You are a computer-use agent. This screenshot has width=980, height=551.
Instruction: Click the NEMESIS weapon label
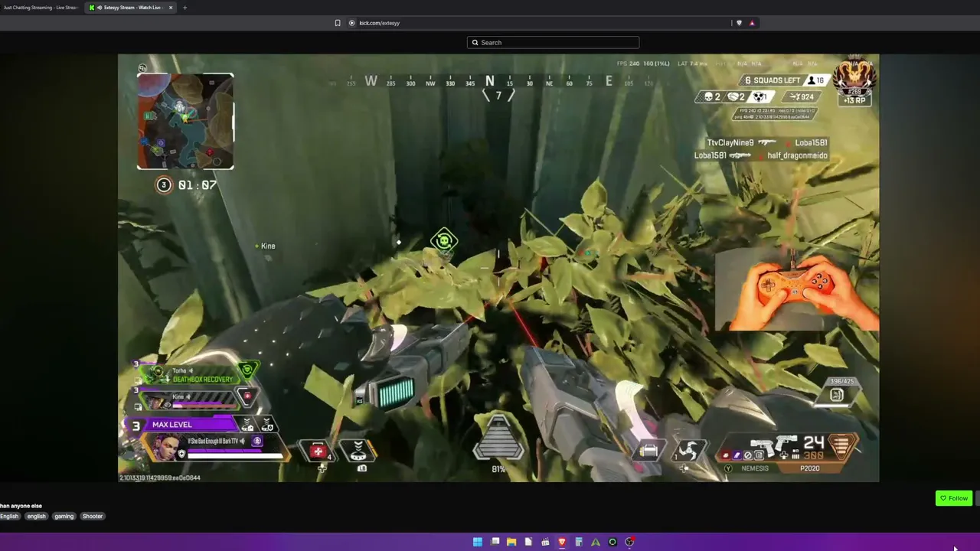pos(755,468)
